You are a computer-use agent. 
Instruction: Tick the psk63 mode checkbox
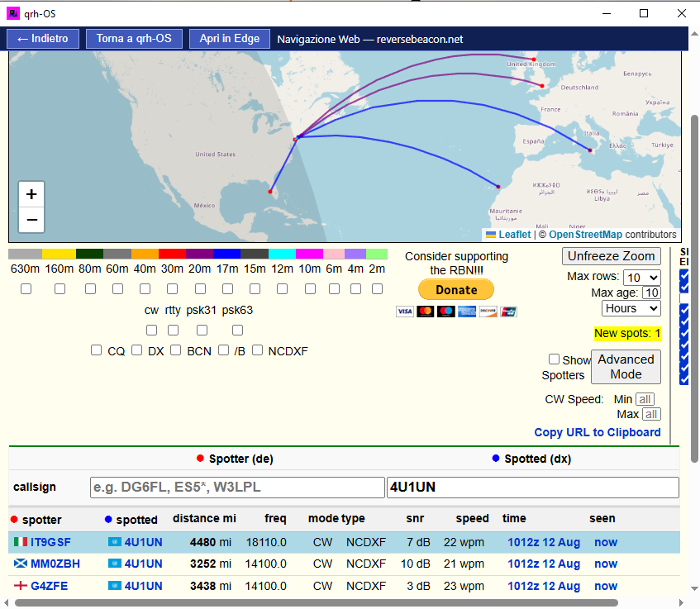tap(237, 330)
